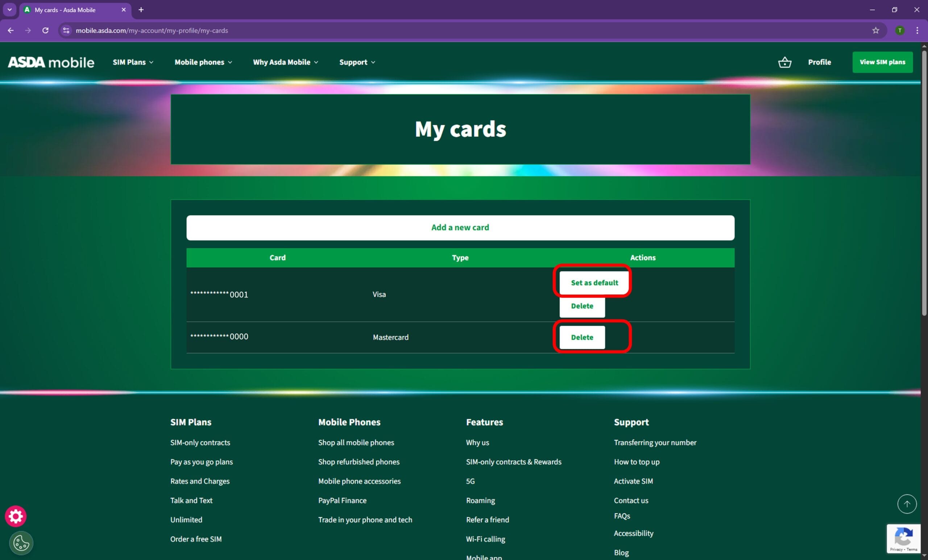
Task: Click the Type column header
Action: (460, 258)
